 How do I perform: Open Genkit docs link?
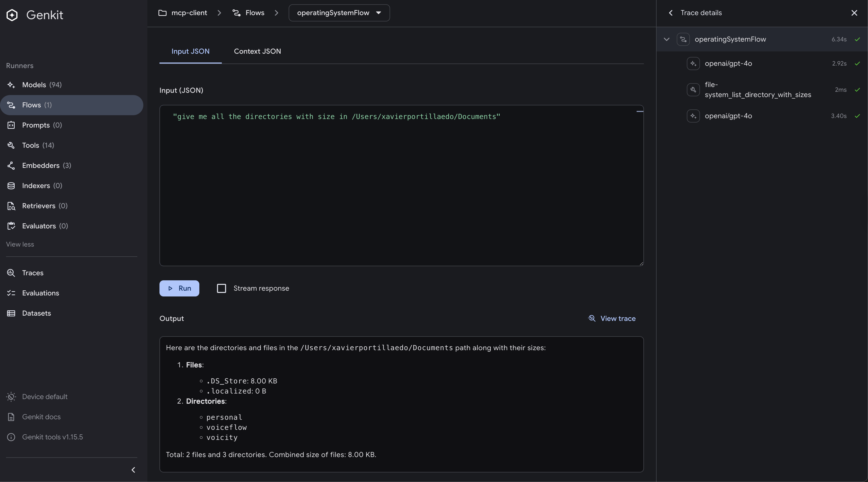click(x=71, y=417)
